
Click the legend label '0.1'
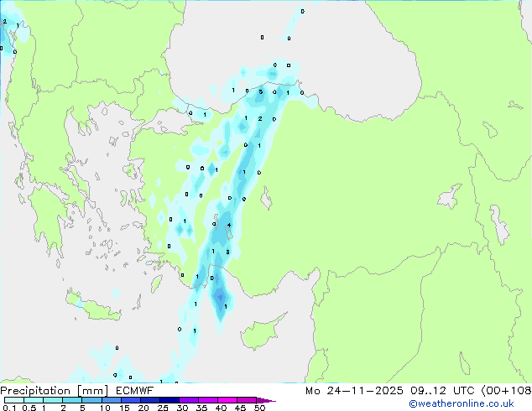(x=9, y=408)
